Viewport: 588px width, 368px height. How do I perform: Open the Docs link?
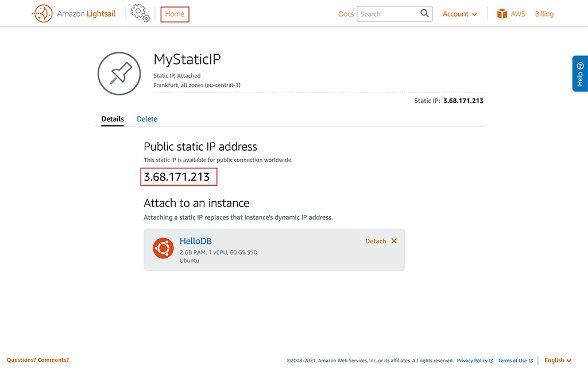tap(346, 14)
